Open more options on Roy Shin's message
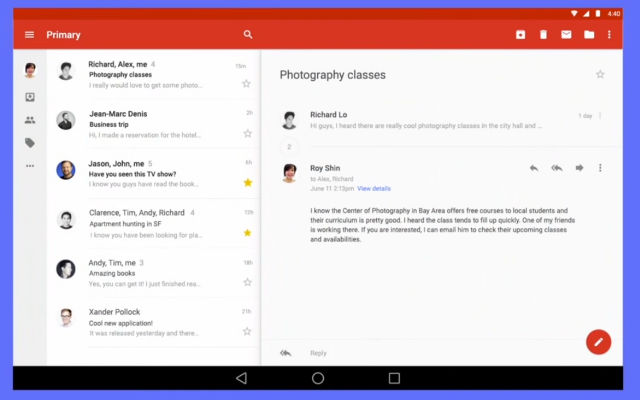The height and width of the screenshot is (400, 640). (600, 168)
